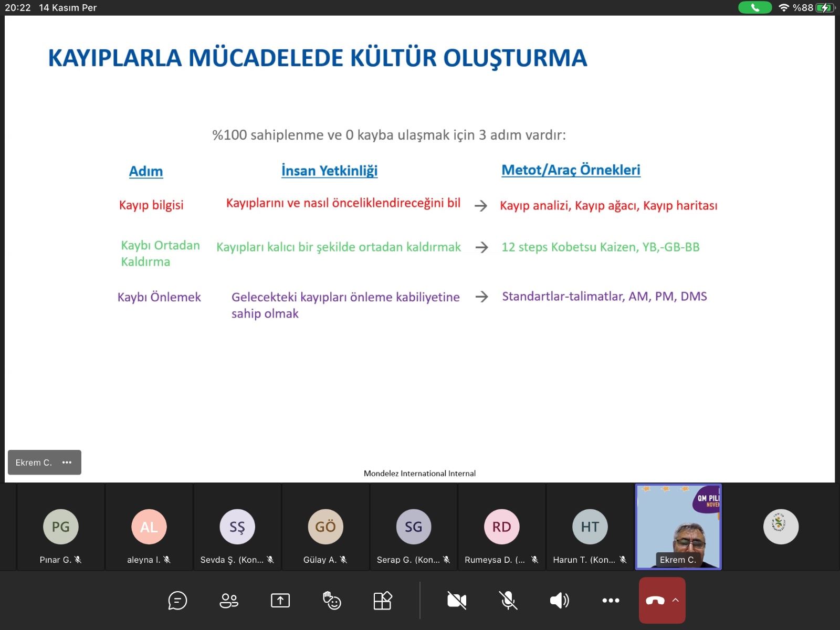This screenshot has width=840, height=630.
Task: Hang up the call
Action: pyautogui.click(x=655, y=601)
